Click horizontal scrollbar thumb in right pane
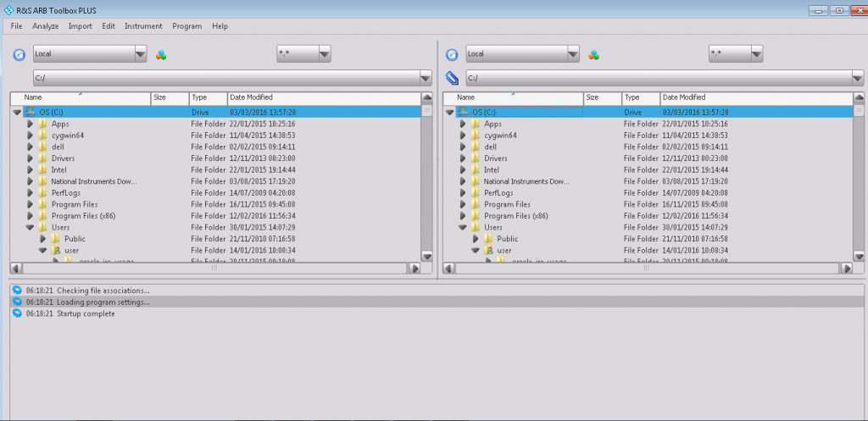 646,269
